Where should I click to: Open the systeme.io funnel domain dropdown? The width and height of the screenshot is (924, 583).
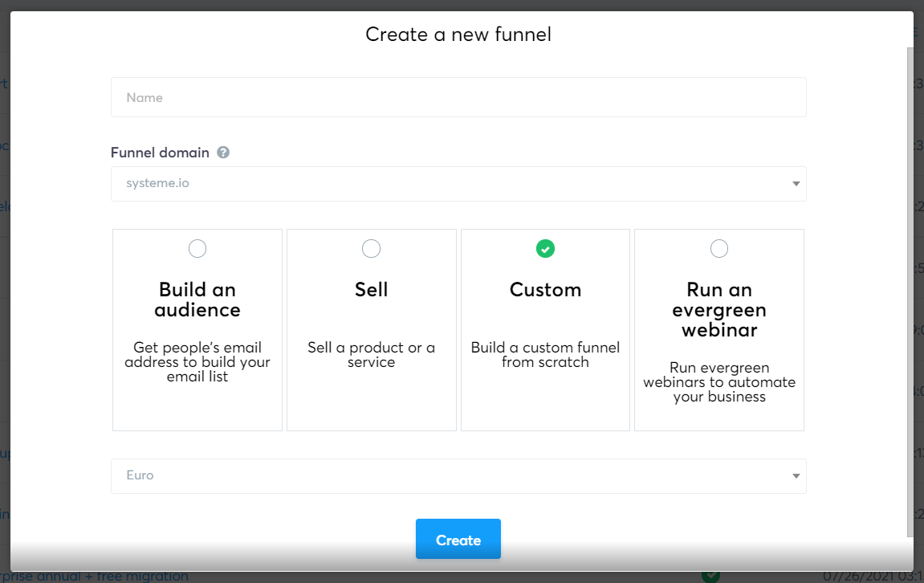pos(458,183)
